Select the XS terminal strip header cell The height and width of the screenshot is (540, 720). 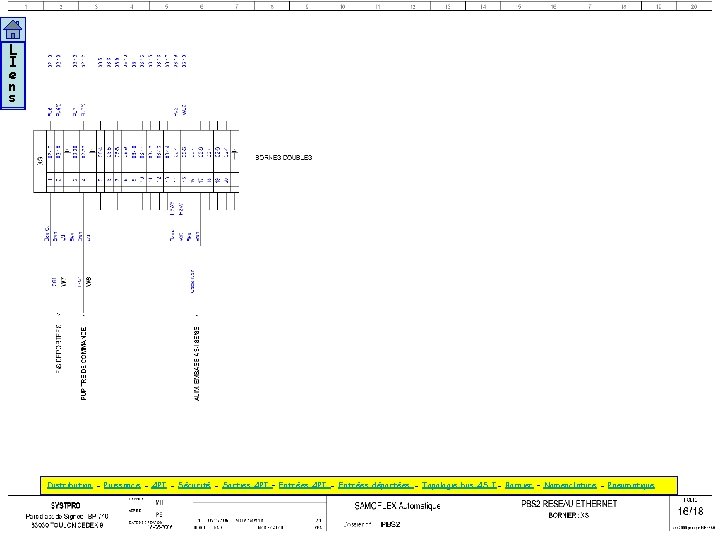(40, 161)
